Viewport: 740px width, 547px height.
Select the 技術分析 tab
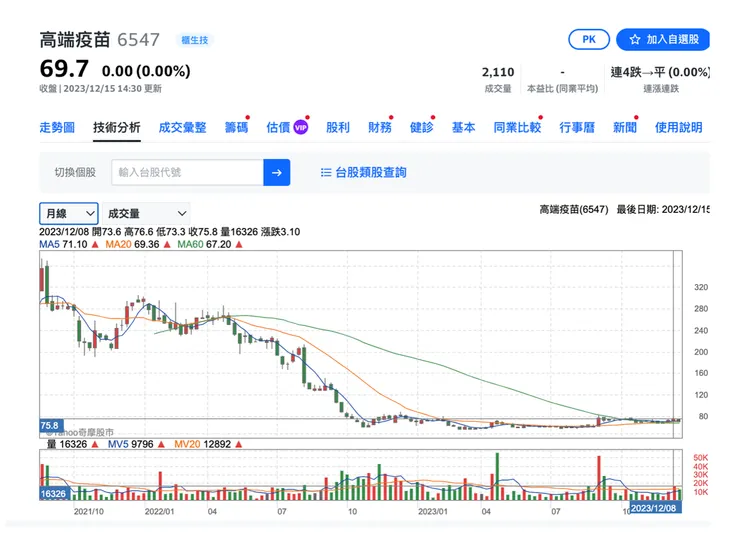pyautogui.click(x=117, y=127)
